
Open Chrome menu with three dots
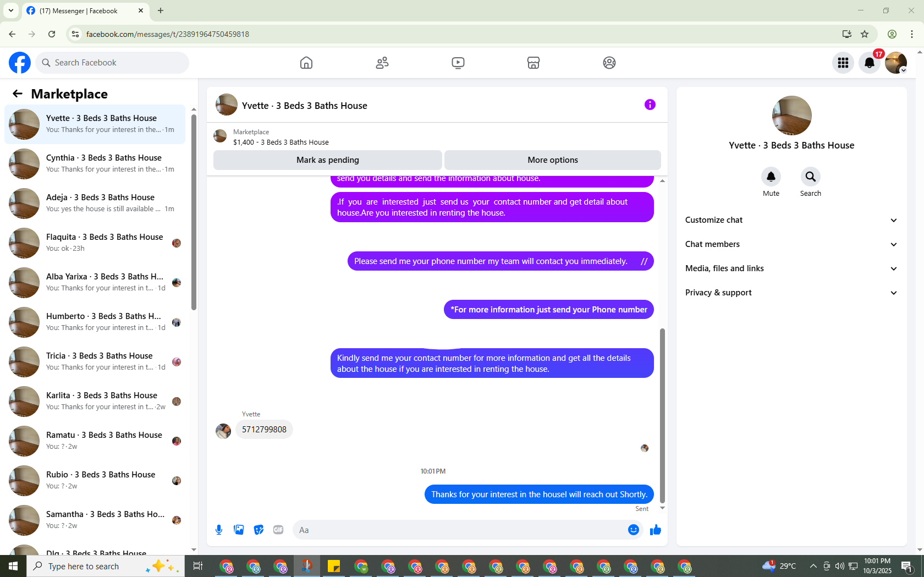912,34
